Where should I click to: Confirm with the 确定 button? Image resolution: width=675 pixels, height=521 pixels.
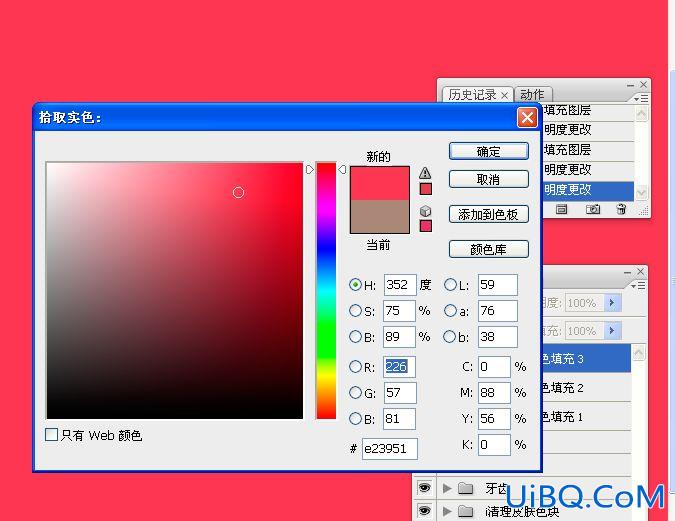(x=489, y=151)
